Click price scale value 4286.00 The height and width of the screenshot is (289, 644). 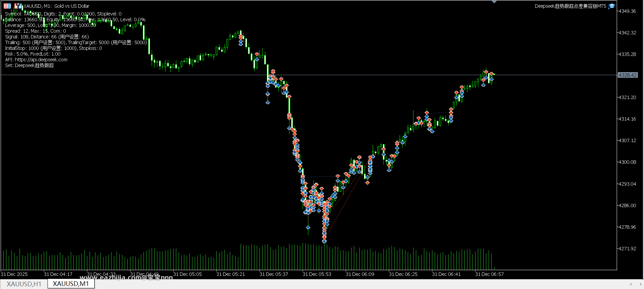[627, 205]
